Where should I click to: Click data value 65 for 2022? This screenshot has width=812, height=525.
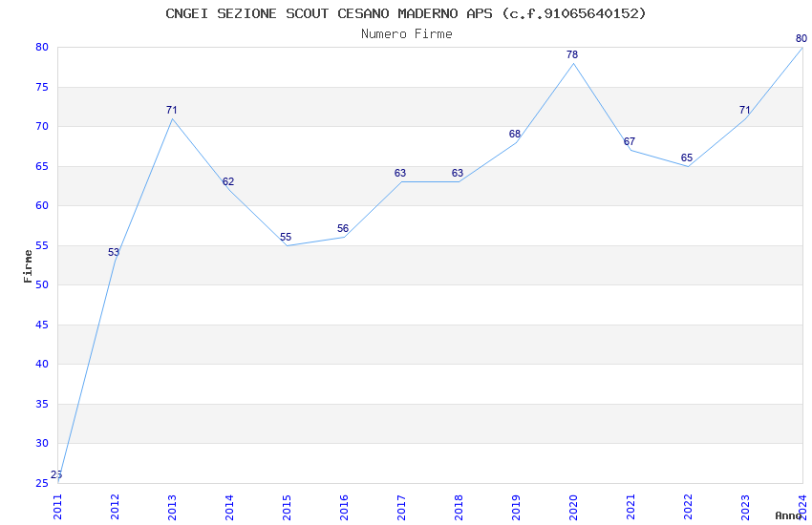pyautogui.click(x=687, y=157)
